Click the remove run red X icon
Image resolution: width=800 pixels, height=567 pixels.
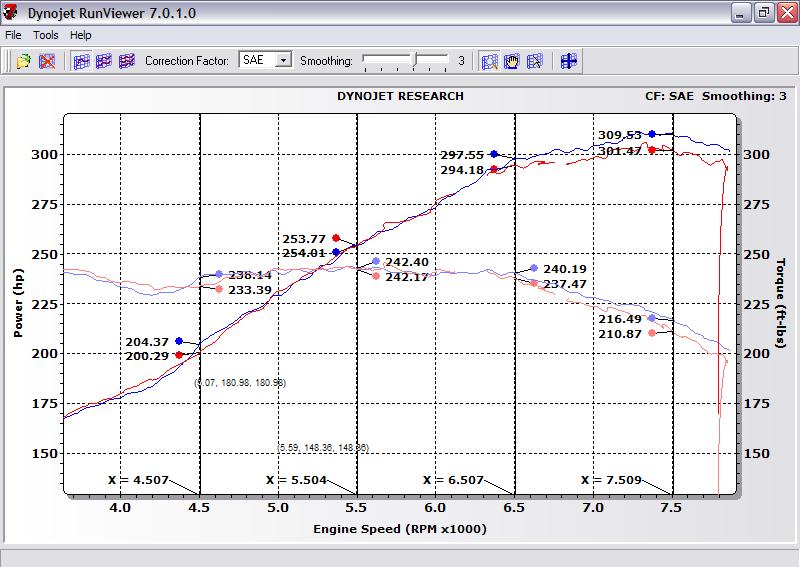(x=47, y=61)
